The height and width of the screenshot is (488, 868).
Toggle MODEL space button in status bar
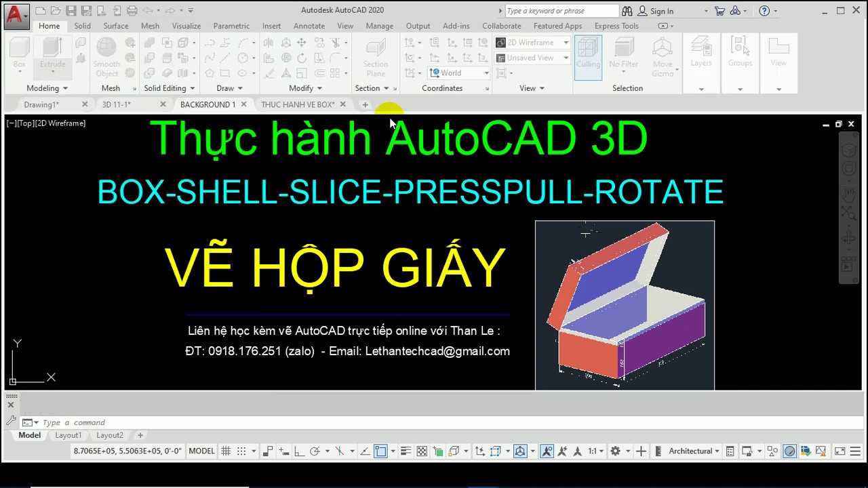(201, 451)
